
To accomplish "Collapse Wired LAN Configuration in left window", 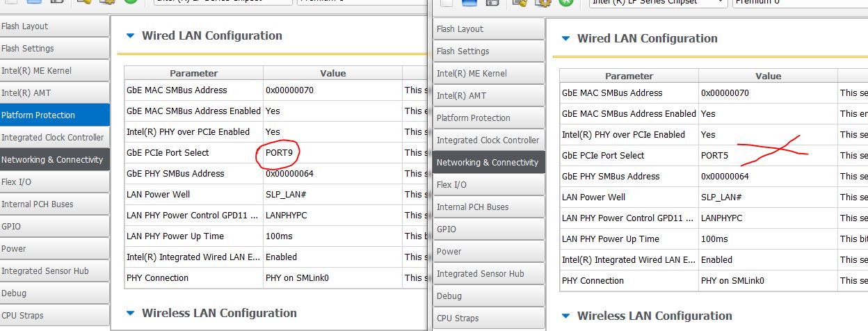I will click(x=130, y=36).
